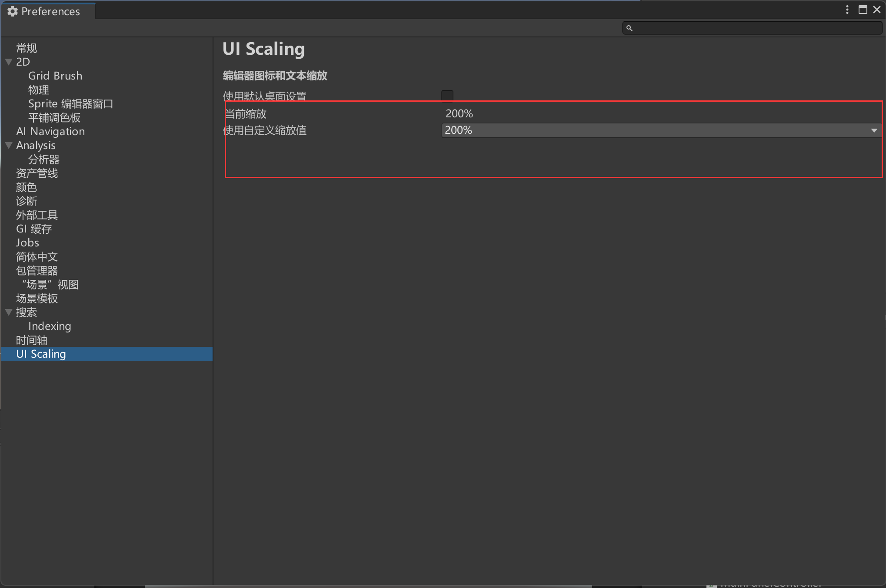Click the Preferences gear icon
This screenshot has width=886, height=588.
click(x=13, y=11)
